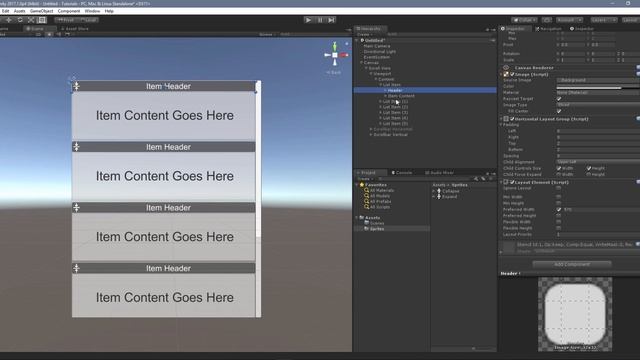Image resolution: width=640 pixels, height=360 pixels.
Task: Select the Scale tool in toolbar
Action: tap(31, 20)
